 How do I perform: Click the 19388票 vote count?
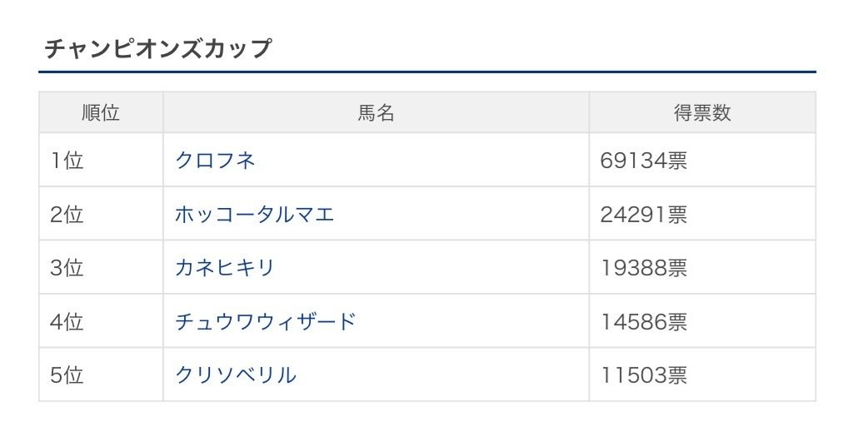click(644, 267)
